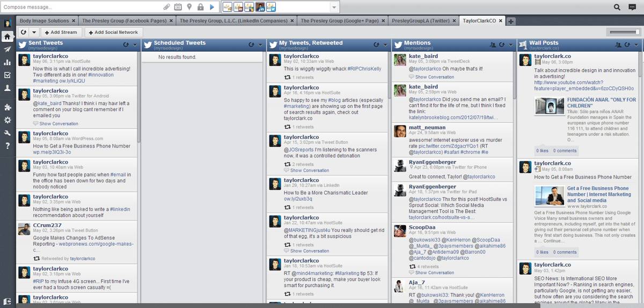Click the Add Stream button
Screen dimensions: 644x308
coord(61,32)
